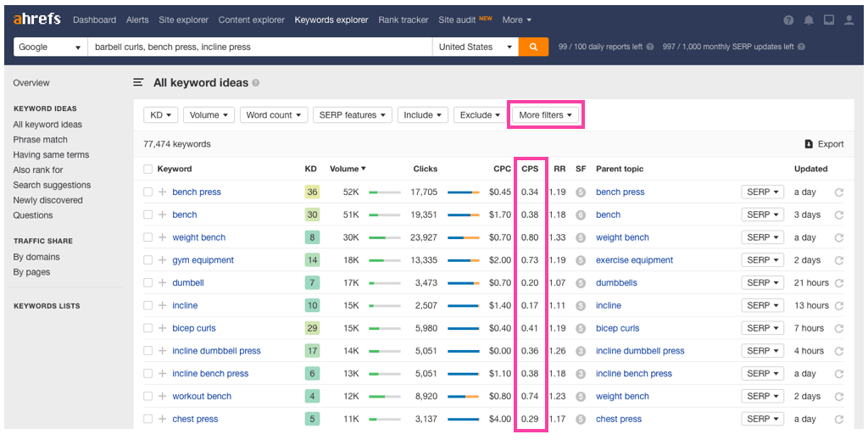868x440 pixels.
Task: Open the SERP dropdown for bench press
Action: [x=762, y=192]
